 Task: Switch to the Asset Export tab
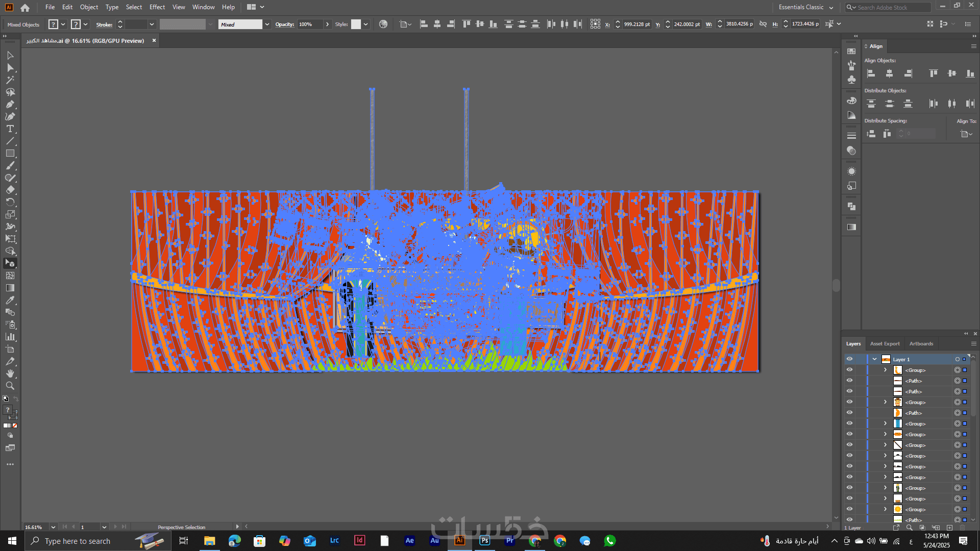(885, 344)
